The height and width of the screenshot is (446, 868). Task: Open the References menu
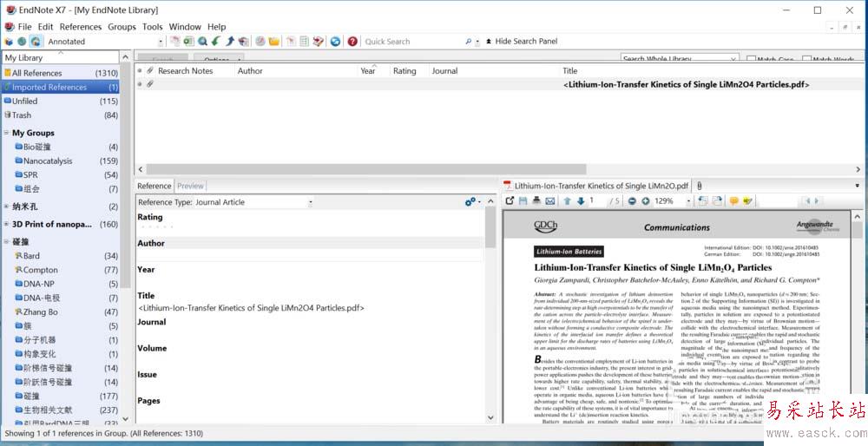81,27
